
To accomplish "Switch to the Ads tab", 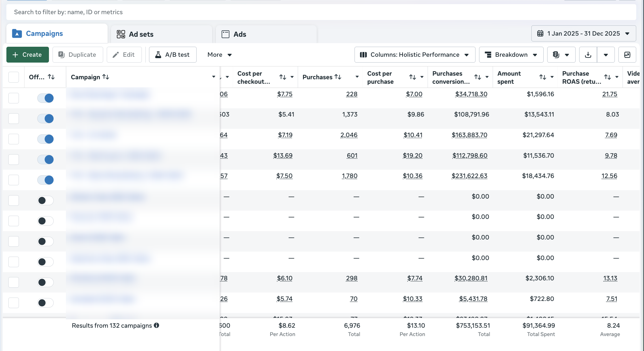I will [266, 34].
